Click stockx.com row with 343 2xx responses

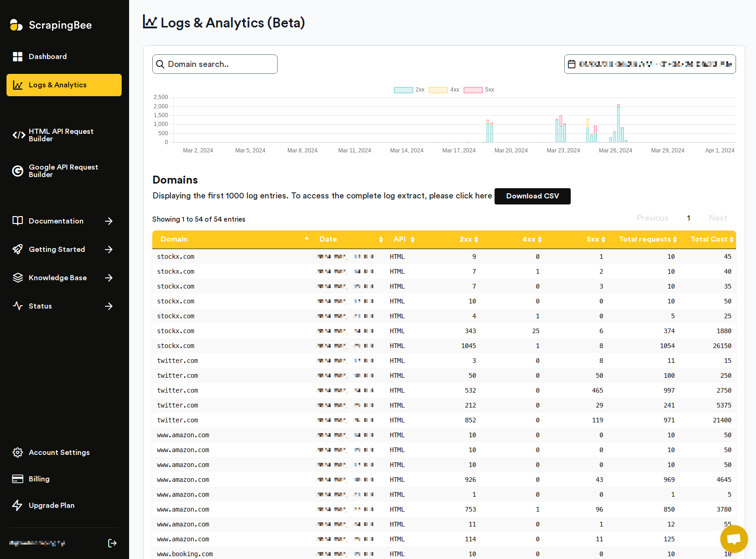[444, 331]
